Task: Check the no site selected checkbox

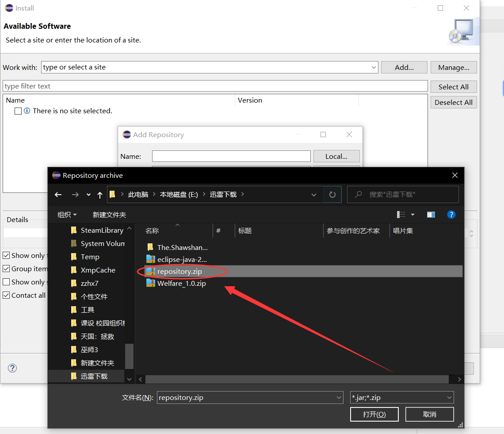Action: pos(18,111)
